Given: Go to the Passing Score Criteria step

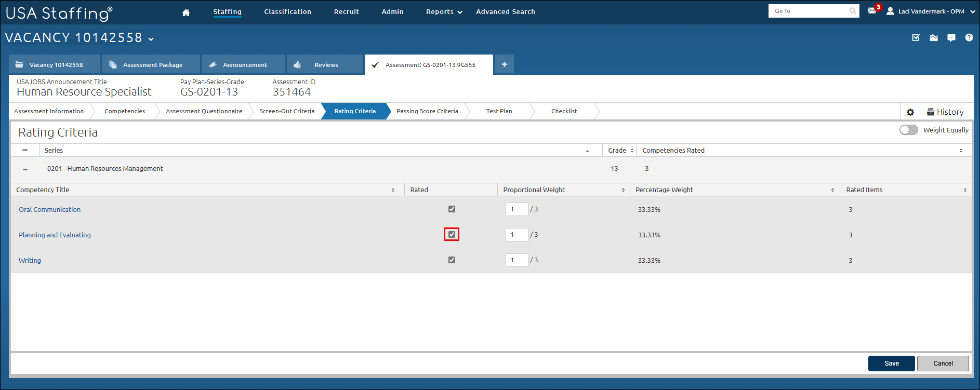Looking at the screenshot, I should [427, 111].
